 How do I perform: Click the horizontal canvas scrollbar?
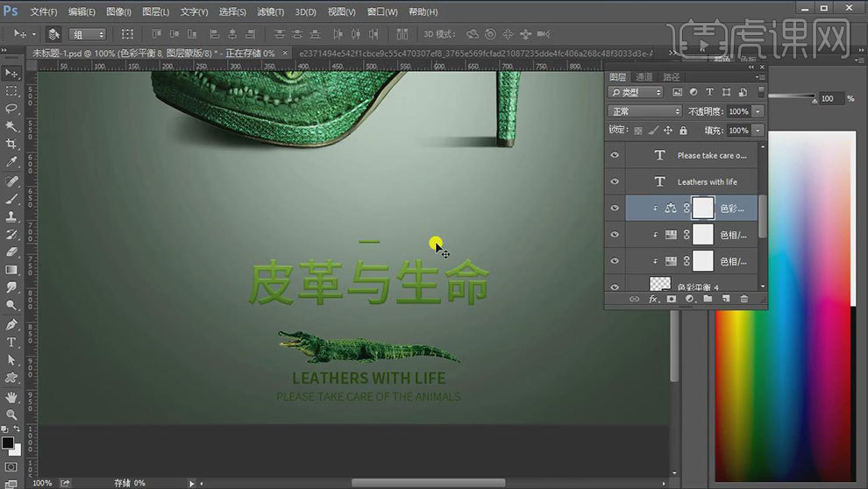(429, 483)
